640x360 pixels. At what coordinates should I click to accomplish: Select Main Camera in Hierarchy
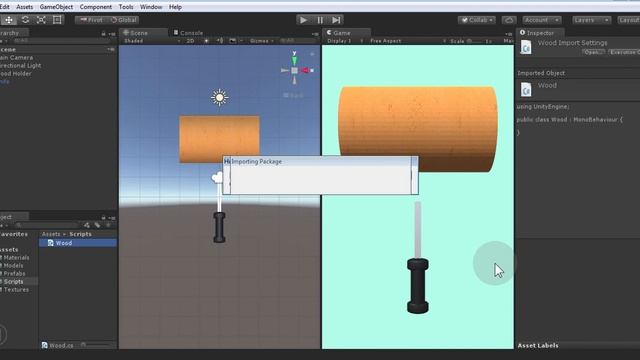pos(16,58)
